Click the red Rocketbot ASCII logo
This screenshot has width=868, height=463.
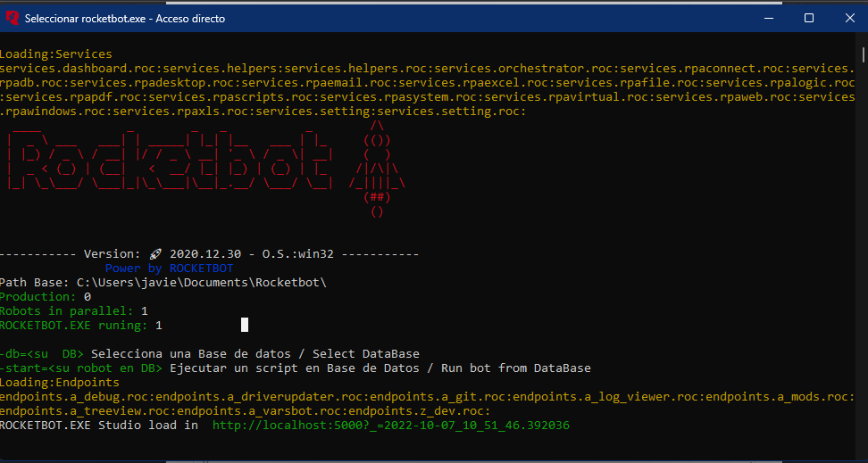(x=170, y=161)
